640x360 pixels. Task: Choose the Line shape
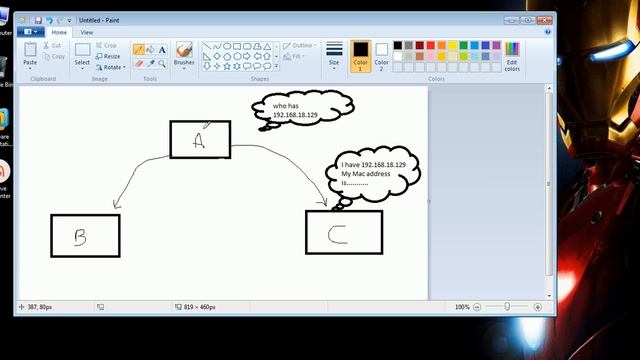(207, 47)
